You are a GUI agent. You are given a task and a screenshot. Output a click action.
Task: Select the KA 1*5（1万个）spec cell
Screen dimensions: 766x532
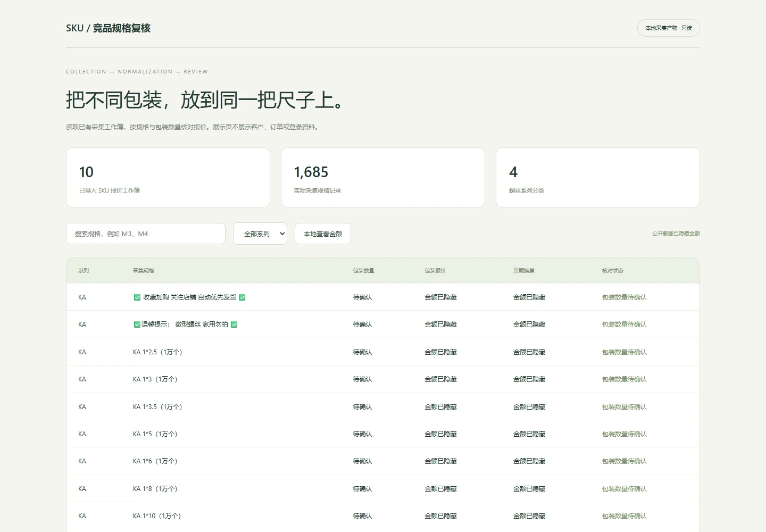click(x=155, y=434)
